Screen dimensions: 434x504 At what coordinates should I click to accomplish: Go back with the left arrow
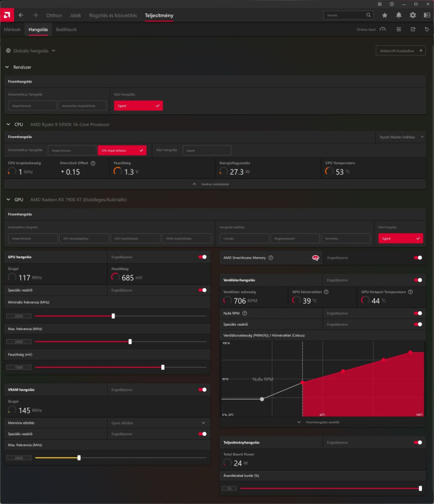coord(21,15)
